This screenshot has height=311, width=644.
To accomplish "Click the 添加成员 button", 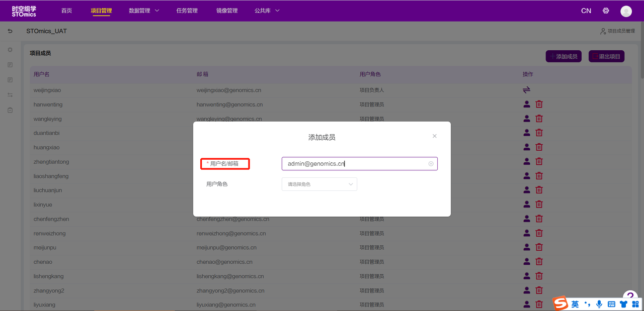I will click(563, 56).
